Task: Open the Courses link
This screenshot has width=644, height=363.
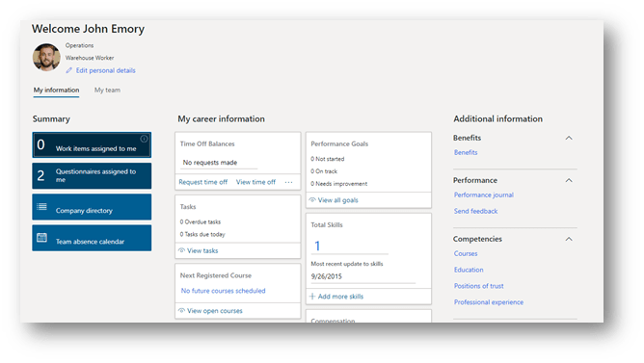Action: (x=466, y=253)
